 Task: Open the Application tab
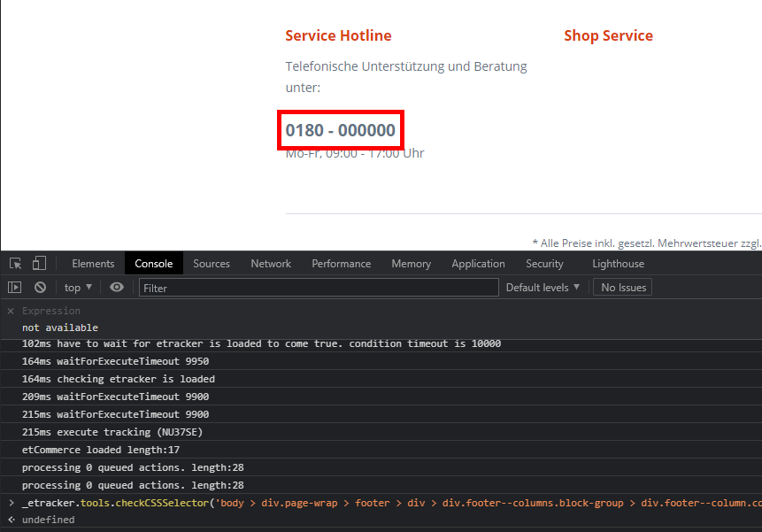point(478,263)
